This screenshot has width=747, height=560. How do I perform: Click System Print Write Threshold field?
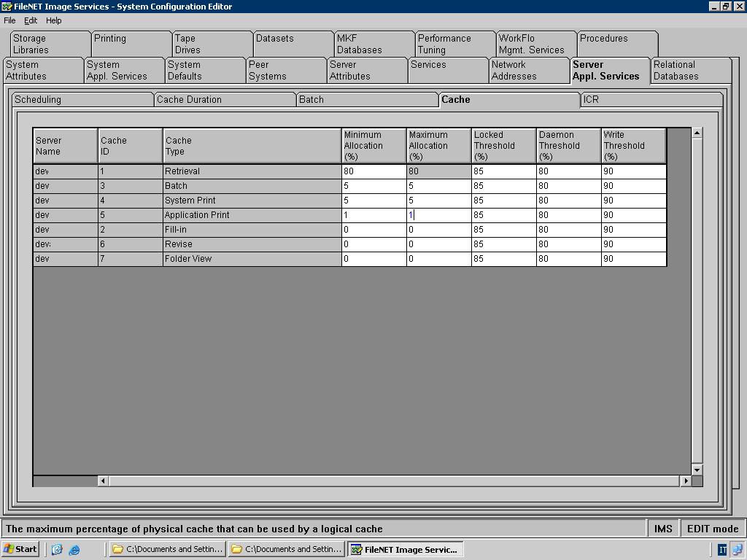pyautogui.click(x=634, y=201)
